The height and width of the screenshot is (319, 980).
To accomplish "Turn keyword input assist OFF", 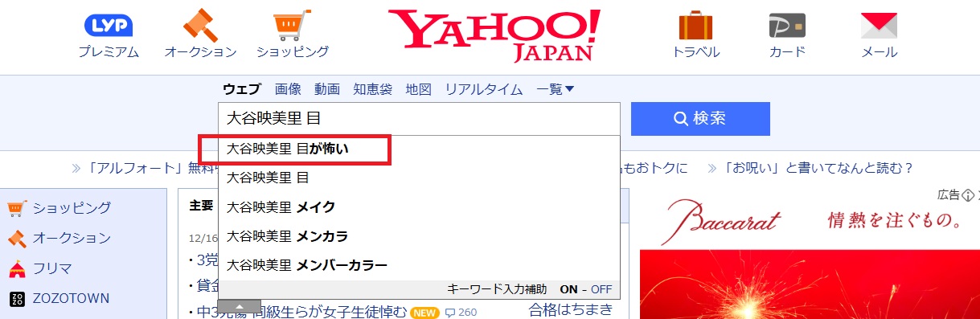I will click(x=601, y=289).
